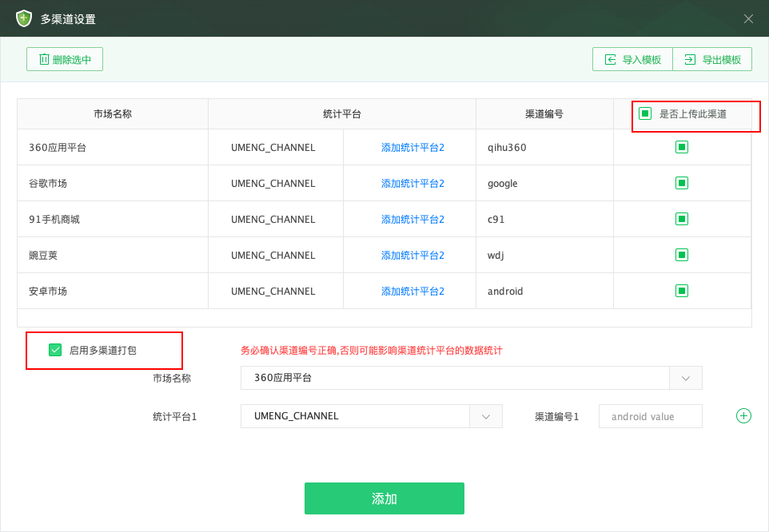This screenshot has height=532, width=769.
Task: Click 添加统计平台2 link for 豌豆荚
Action: click(x=412, y=256)
